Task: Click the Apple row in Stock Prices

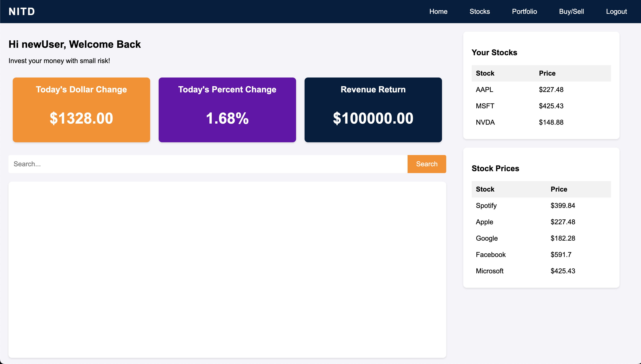Action: click(x=541, y=222)
